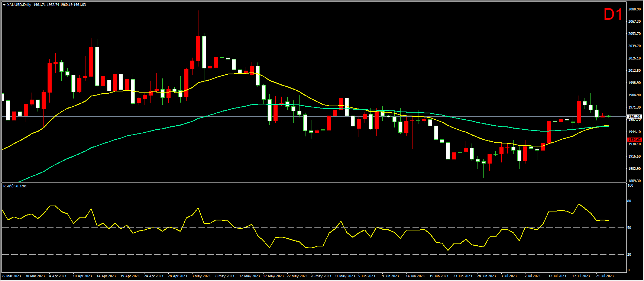The width and height of the screenshot is (644, 281).
Task: Click the 1984.90 price scale value
Action: (x=634, y=95)
